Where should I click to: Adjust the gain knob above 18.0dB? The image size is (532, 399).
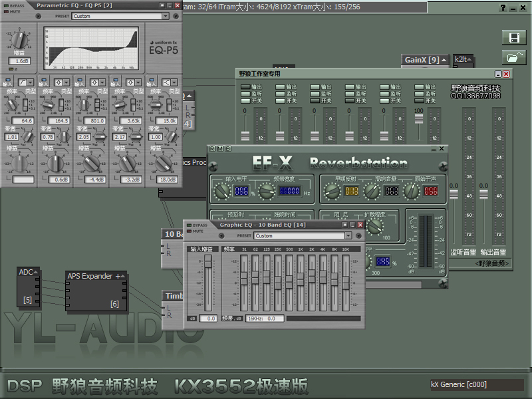(x=163, y=164)
